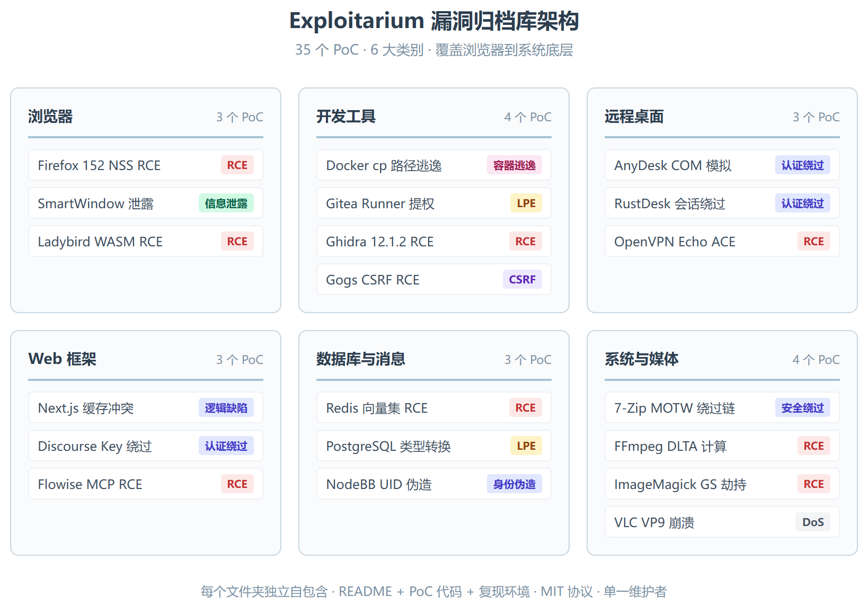Select the AnyDesk COM 模拟 row

[x=722, y=165]
